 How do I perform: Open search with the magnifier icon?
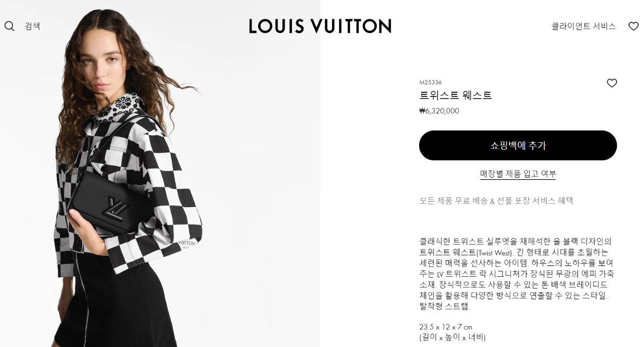(9, 26)
